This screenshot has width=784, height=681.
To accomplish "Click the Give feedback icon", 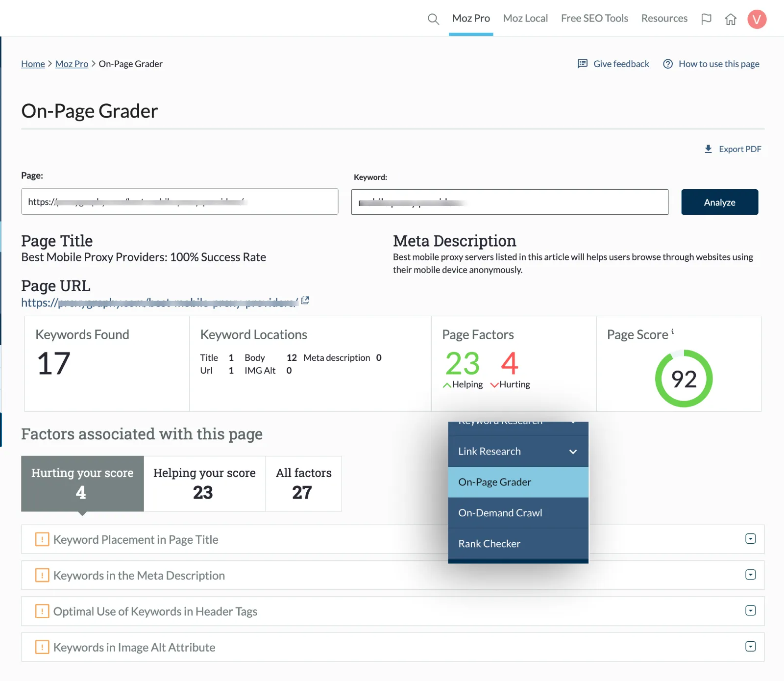I will [x=582, y=63].
